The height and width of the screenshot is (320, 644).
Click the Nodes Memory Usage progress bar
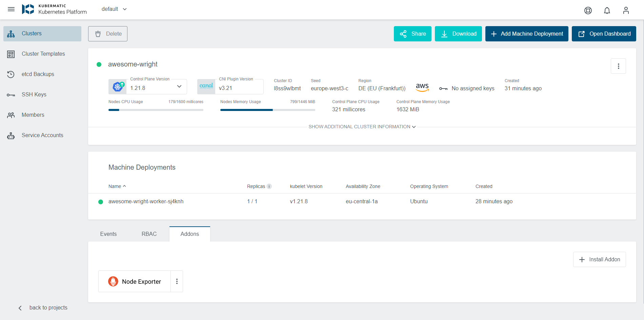(267, 110)
